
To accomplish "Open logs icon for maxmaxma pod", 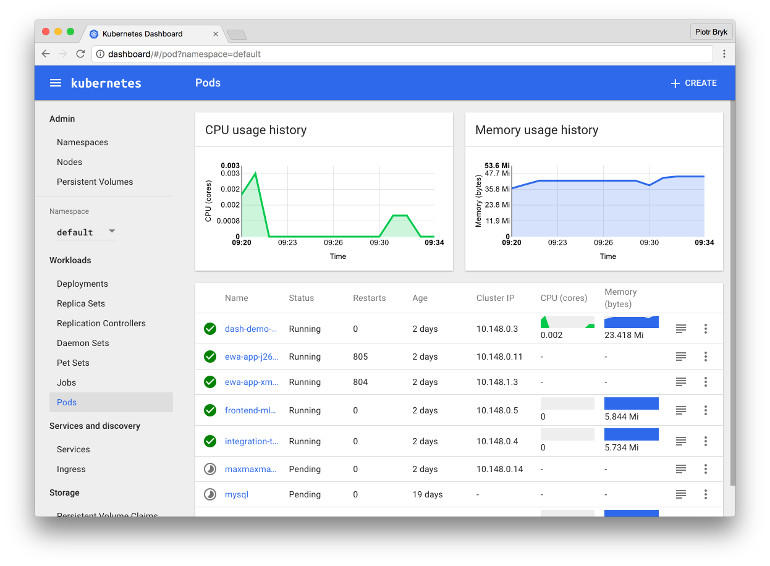I will click(681, 469).
